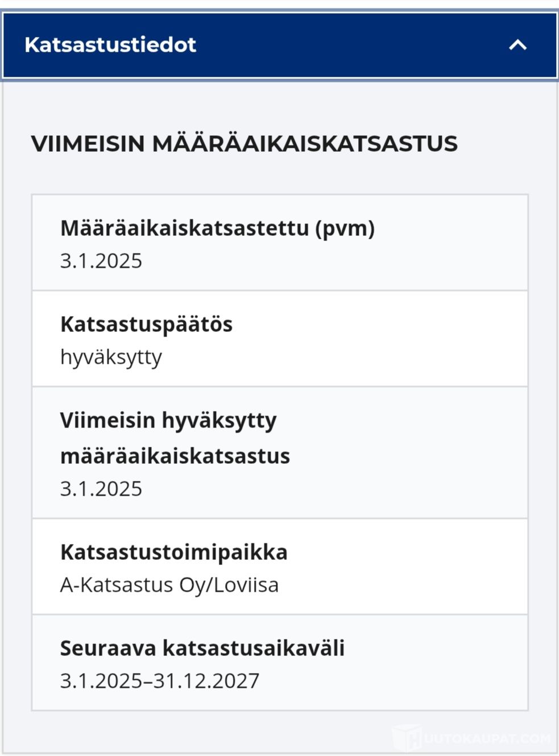Viewport: 559px width, 756px height.
Task: Click the Katsastustoimipaikka table row
Action: pyautogui.click(x=280, y=567)
